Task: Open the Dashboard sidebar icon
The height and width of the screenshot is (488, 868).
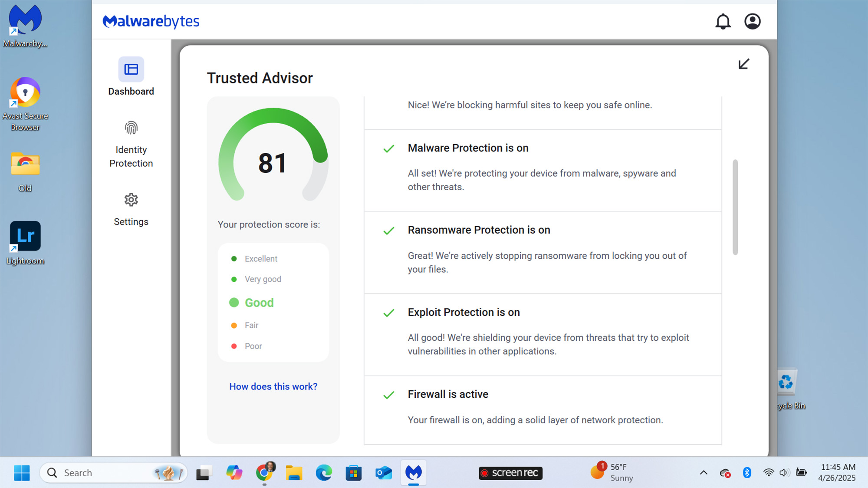Action: 131,69
